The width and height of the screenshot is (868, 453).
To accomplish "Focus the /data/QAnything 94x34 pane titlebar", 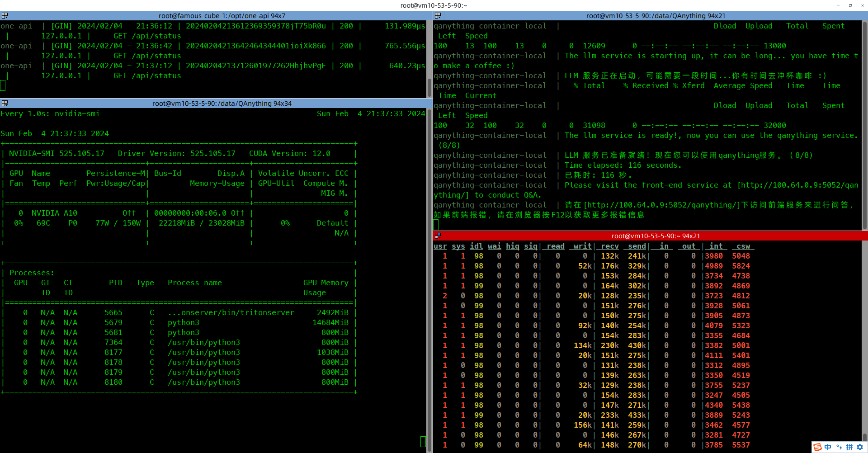I will tap(216, 104).
